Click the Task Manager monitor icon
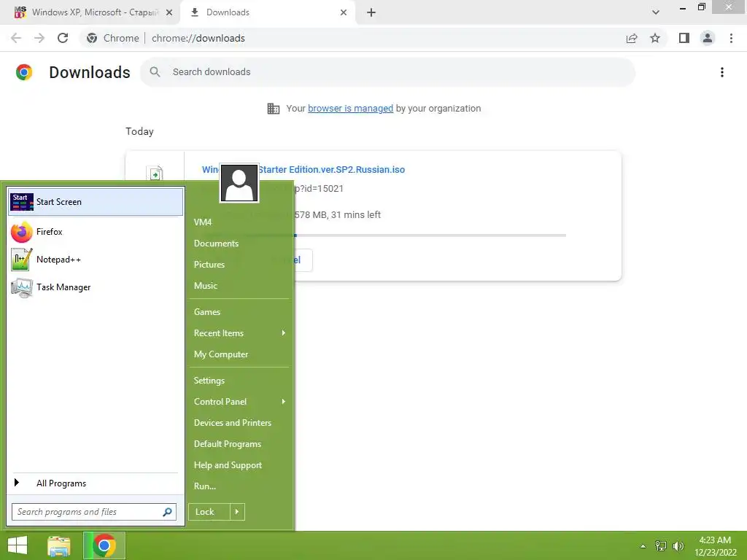This screenshot has width=747, height=560. tap(22, 287)
